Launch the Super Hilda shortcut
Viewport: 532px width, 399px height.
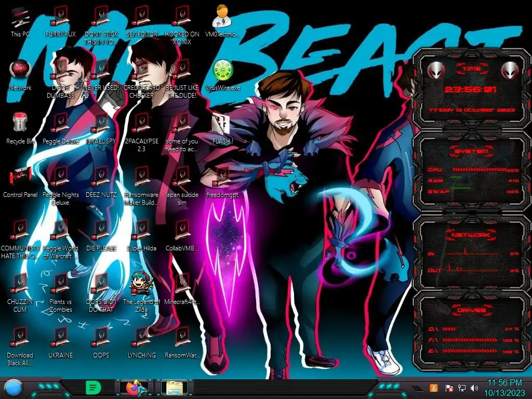click(141, 236)
